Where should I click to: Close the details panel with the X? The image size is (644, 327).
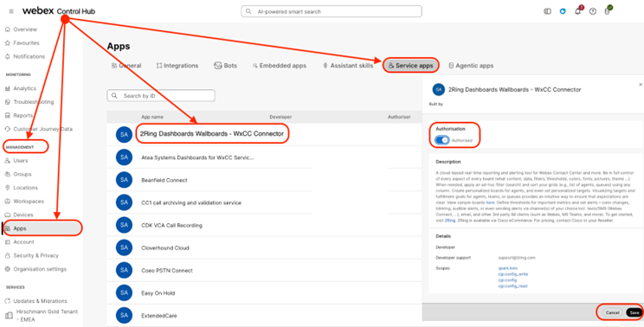pos(641,85)
